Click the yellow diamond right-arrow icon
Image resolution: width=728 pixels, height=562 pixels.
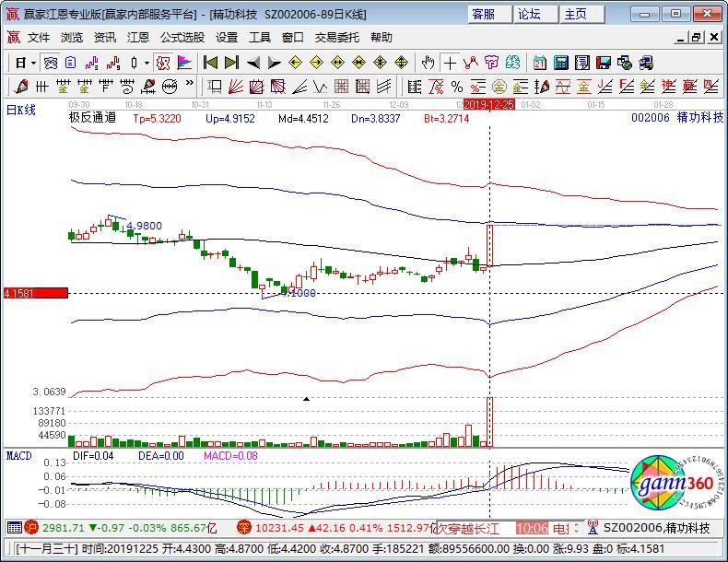[x=316, y=63]
